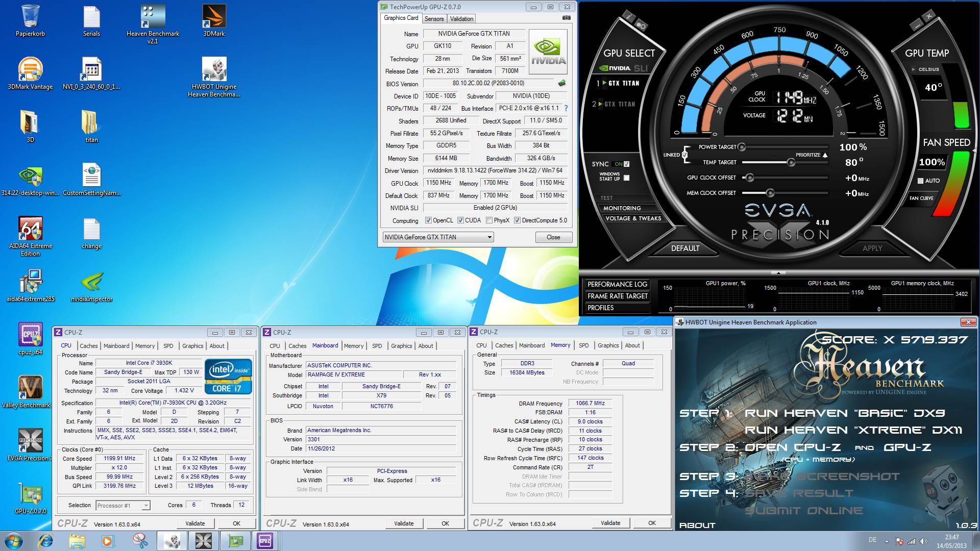Open Windows Media Player taskbar icon
980x551 pixels.
coord(108,540)
